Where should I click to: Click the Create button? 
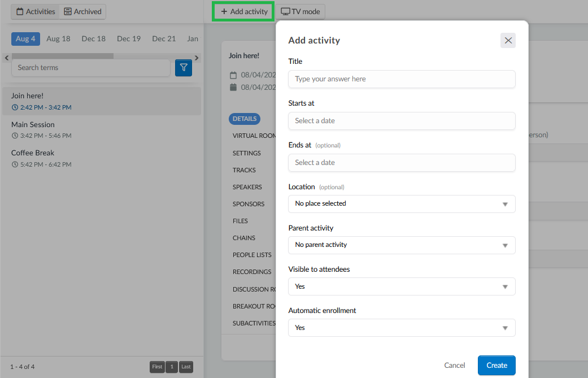point(496,365)
